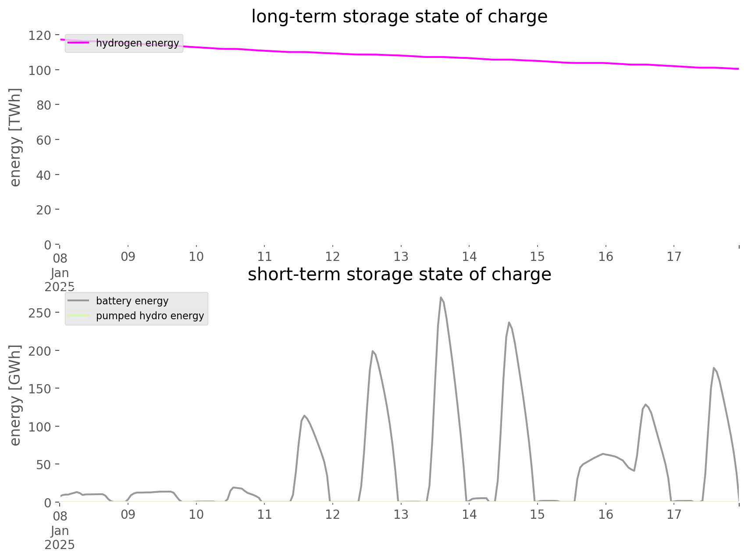Screen dimensions: 748x560
Task: Click the '16' date tick of bottom chart
Action: (606, 514)
